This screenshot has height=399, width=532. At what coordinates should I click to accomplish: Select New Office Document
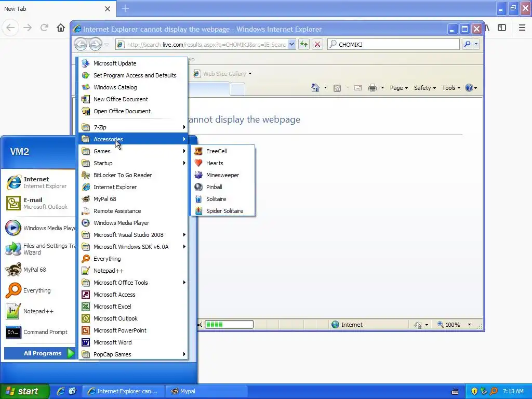tap(133, 99)
